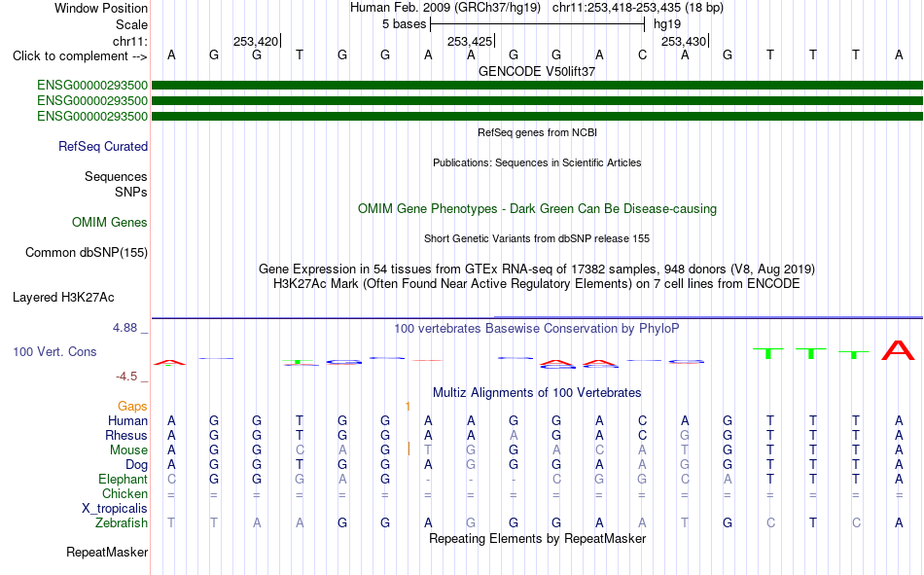Viewport: 924px width, 575px height.
Task: Open the OMIM Gene Phenotypes track title
Action: [x=537, y=209]
